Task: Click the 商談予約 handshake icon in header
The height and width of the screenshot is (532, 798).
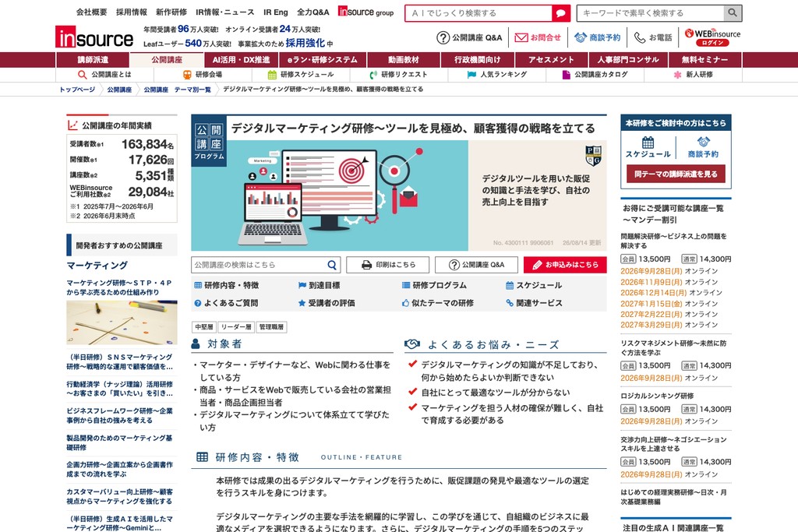Action: coord(580,37)
